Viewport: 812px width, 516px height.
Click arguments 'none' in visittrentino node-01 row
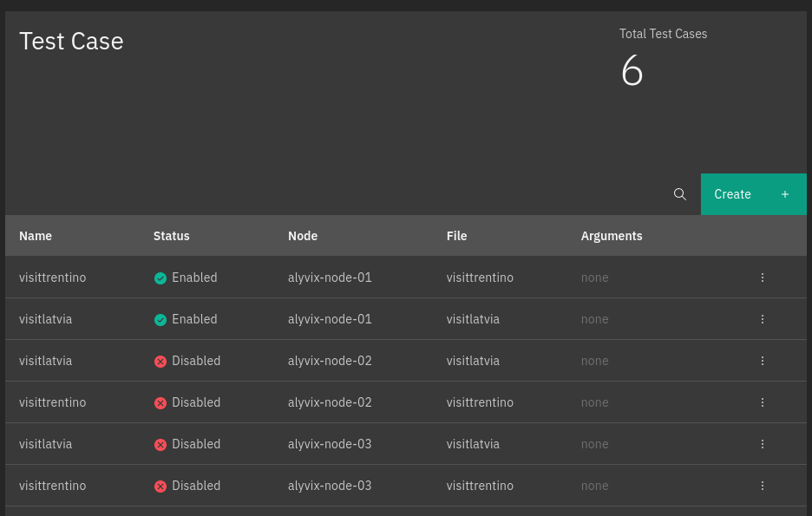(594, 278)
